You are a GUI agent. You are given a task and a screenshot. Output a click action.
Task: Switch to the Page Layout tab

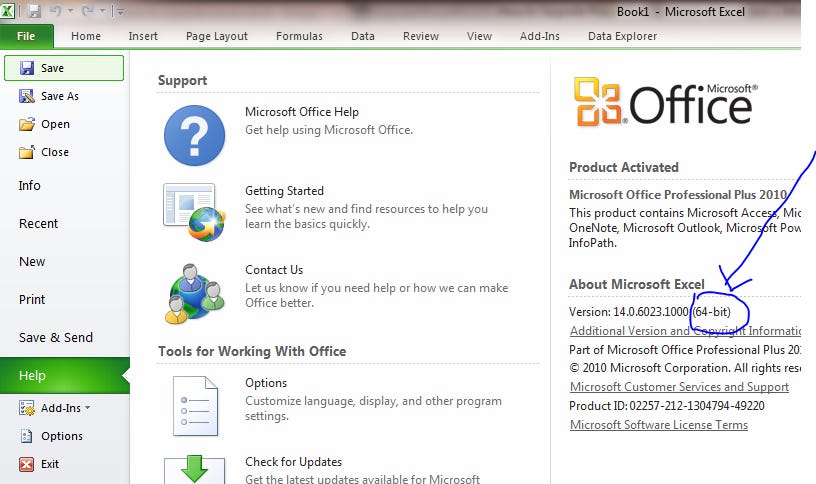tap(216, 36)
